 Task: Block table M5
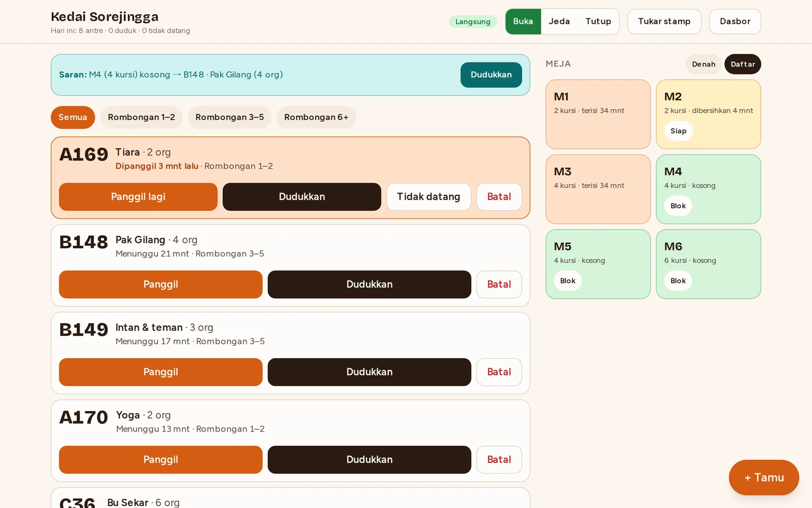[567, 281]
